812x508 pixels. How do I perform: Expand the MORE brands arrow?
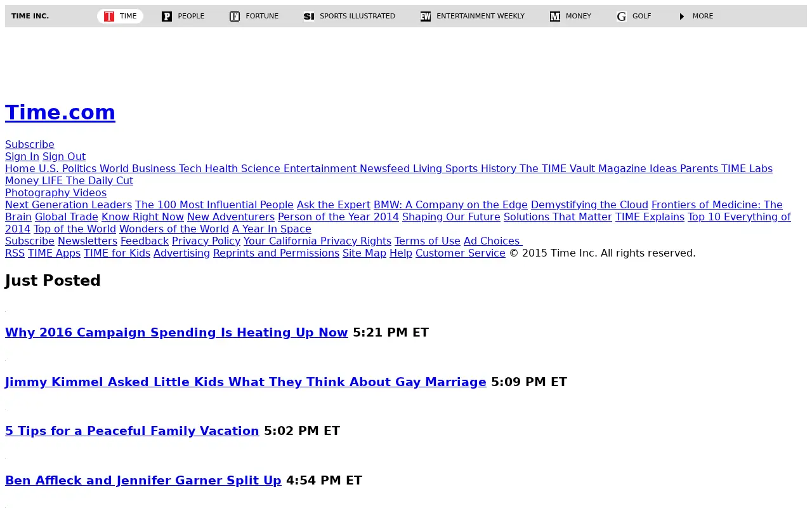pos(682,17)
